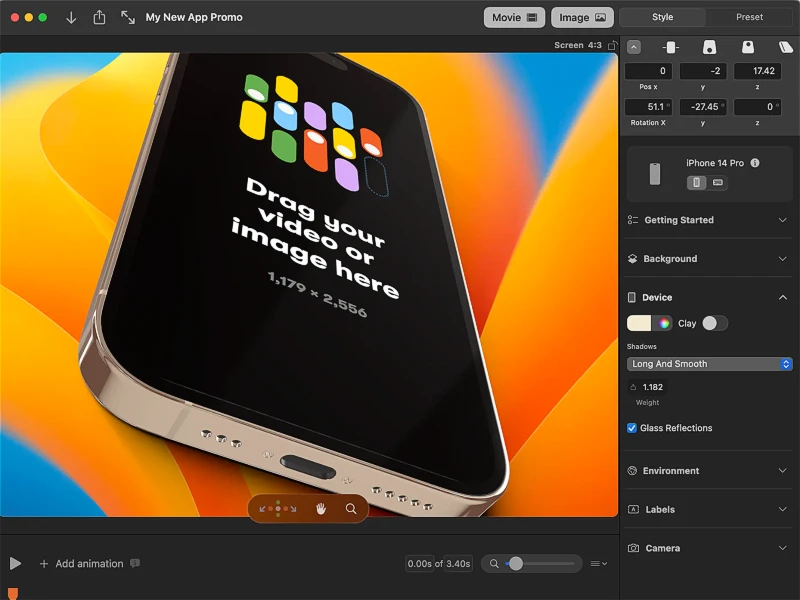
Task: Edit the Position z field showing 17.42
Action: tap(758, 71)
